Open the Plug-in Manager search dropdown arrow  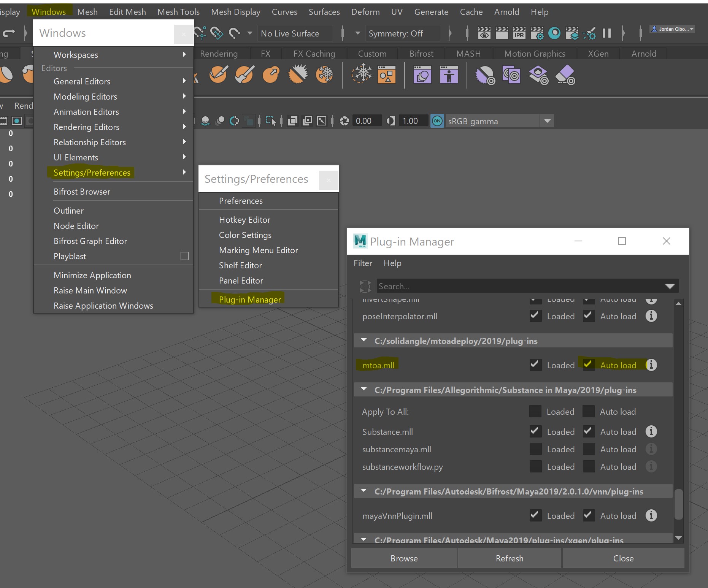[x=670, y=286]
